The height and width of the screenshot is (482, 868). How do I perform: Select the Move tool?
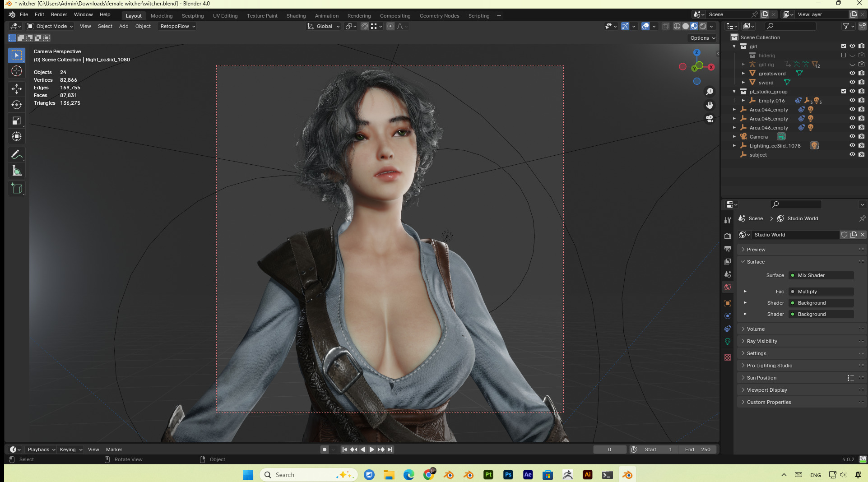click(17, 88)
